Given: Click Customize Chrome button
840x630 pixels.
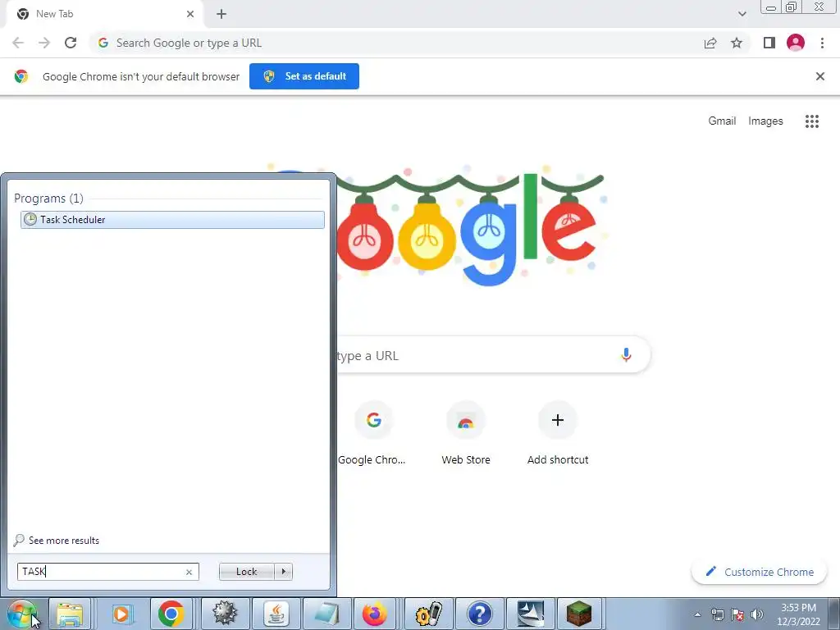Looking at the screenshot, I should pyautogui.click(x=759, y=572).
